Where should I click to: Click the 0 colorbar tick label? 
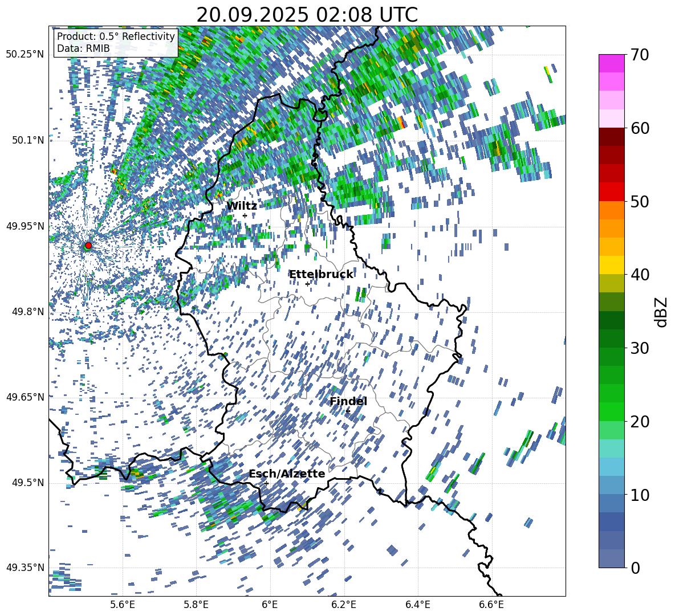click(636, 568)
